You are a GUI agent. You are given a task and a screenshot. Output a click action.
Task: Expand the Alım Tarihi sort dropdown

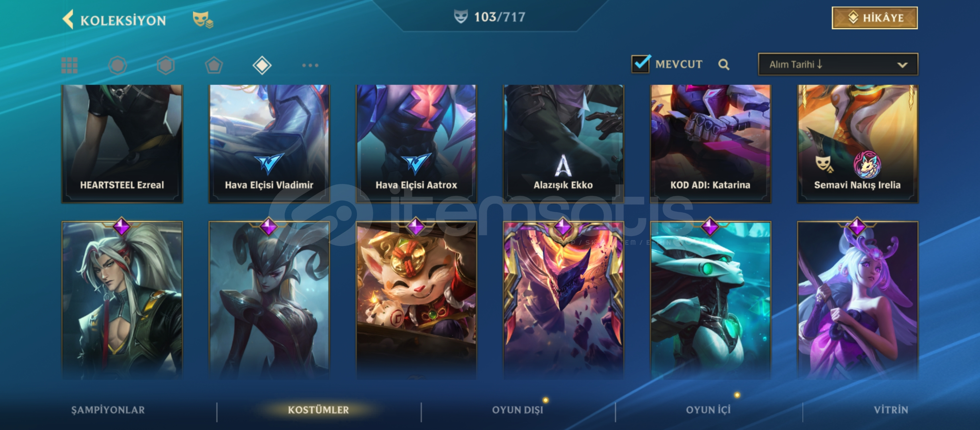(838, 64)
